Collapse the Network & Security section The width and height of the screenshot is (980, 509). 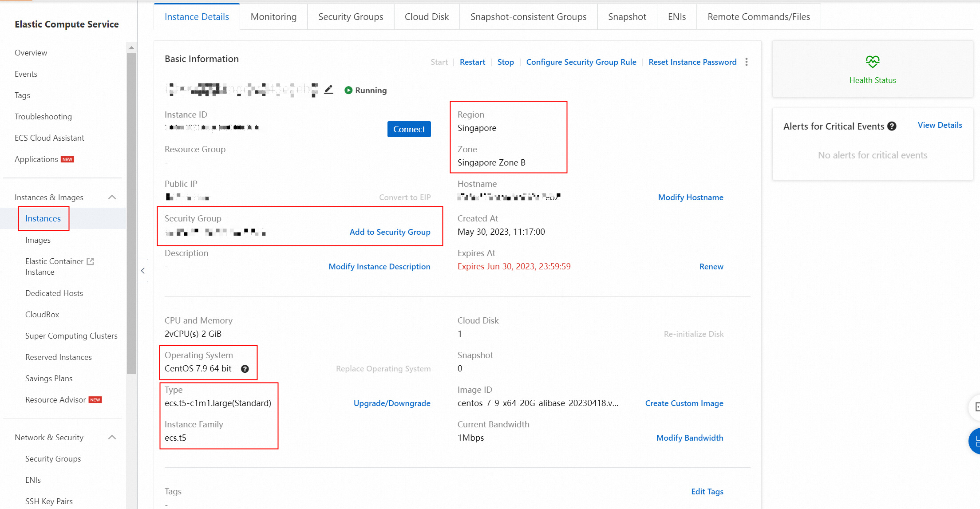112,438
